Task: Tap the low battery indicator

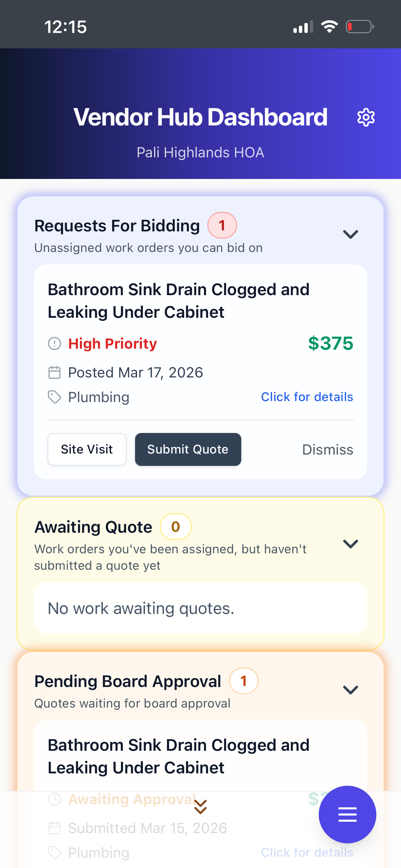Action: (360, 26)
